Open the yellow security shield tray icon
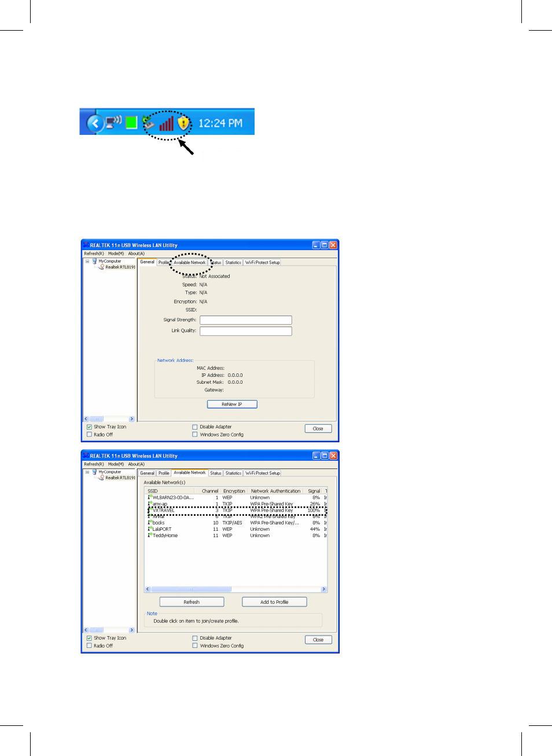Viewport: 552px width, 756px height. 183,123
